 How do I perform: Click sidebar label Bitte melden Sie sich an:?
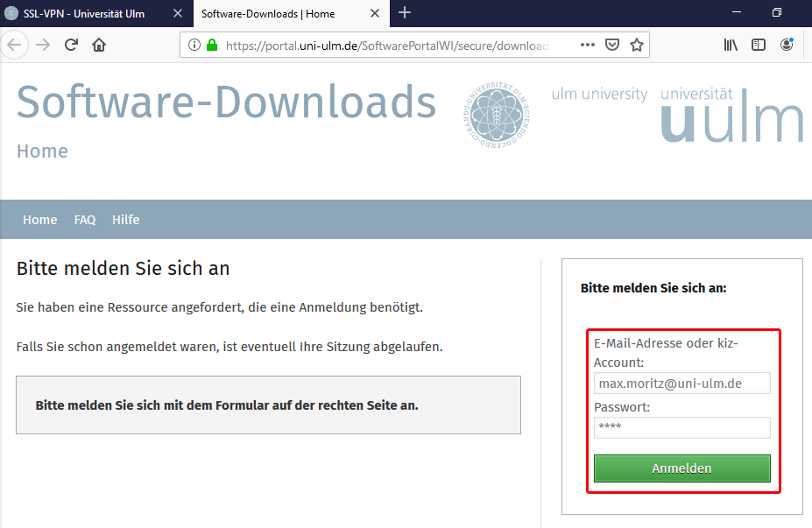[x=653, y=288]
